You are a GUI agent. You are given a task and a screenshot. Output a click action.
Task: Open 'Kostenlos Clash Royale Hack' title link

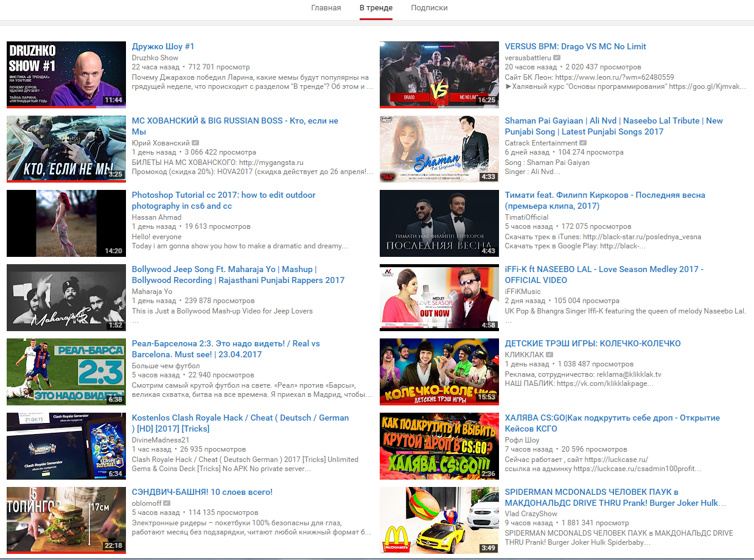(x=240, y=423)
